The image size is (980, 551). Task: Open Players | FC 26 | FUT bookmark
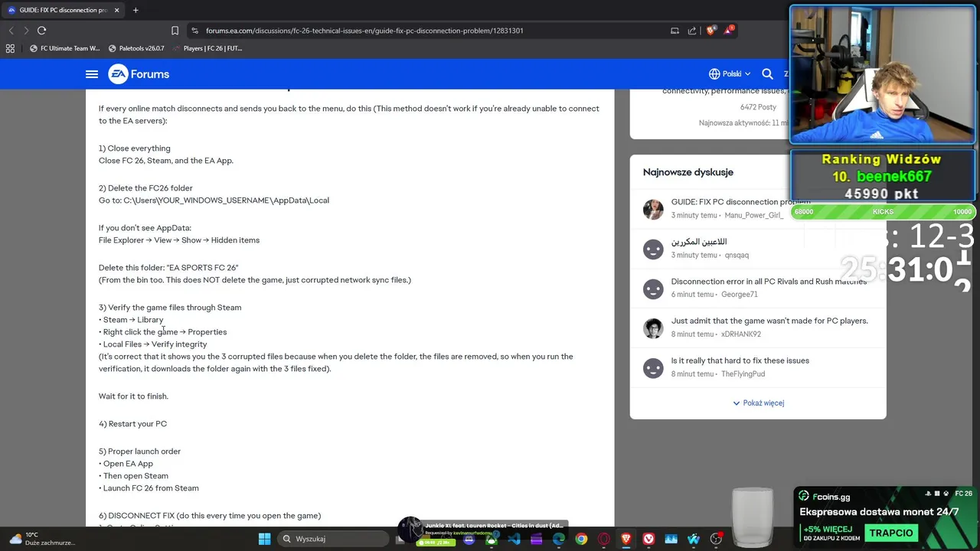point(207,48)
